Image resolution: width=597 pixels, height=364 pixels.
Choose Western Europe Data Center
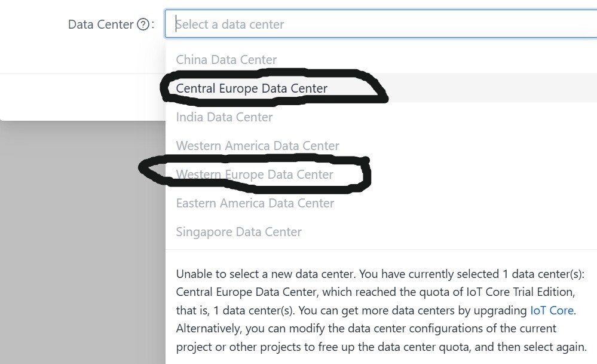255,175
